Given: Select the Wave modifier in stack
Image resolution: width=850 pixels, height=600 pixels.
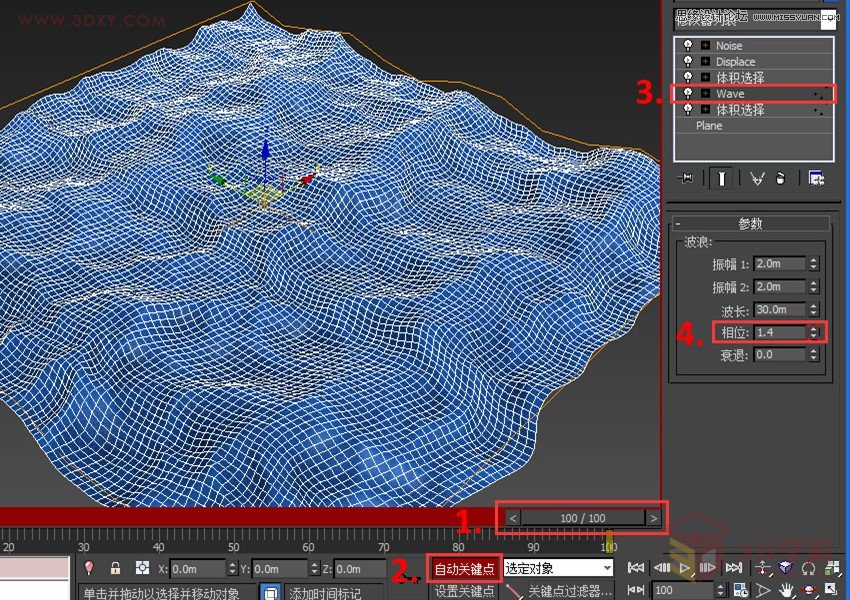Looking at the screenshot, I should click(x=754, y=93).
